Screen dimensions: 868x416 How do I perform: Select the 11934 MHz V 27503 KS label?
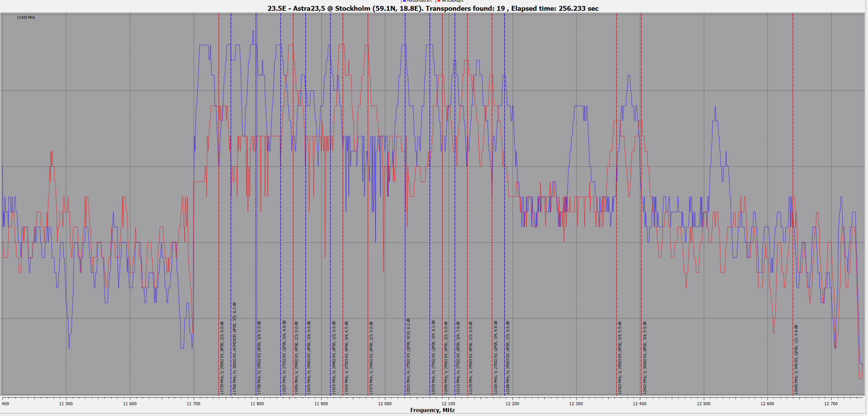tap(346, 358)
